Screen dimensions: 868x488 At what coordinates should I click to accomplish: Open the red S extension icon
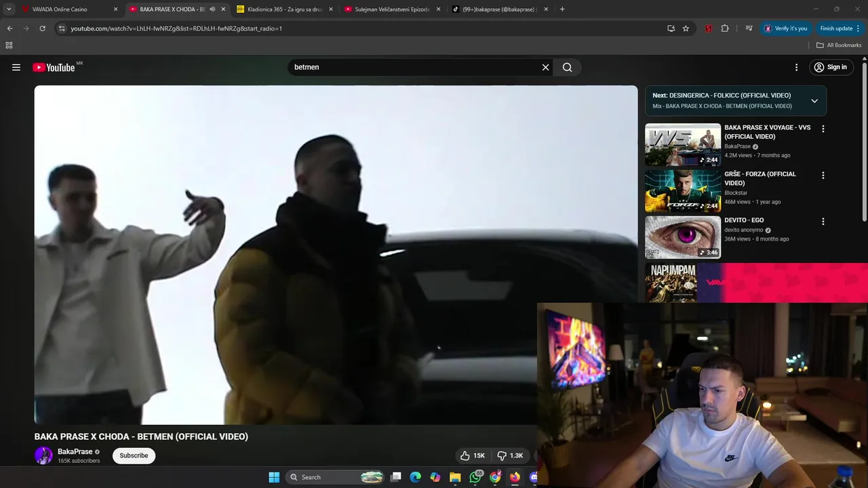tap(709, 28)
